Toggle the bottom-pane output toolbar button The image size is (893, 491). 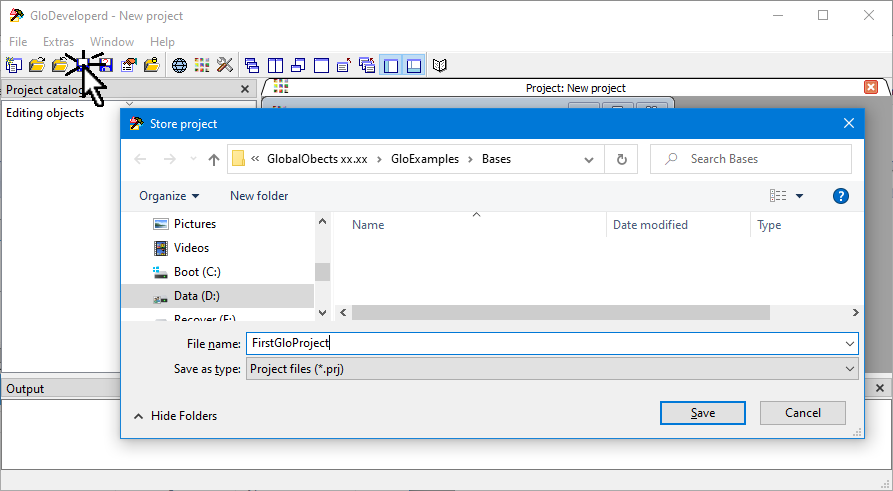414,66
